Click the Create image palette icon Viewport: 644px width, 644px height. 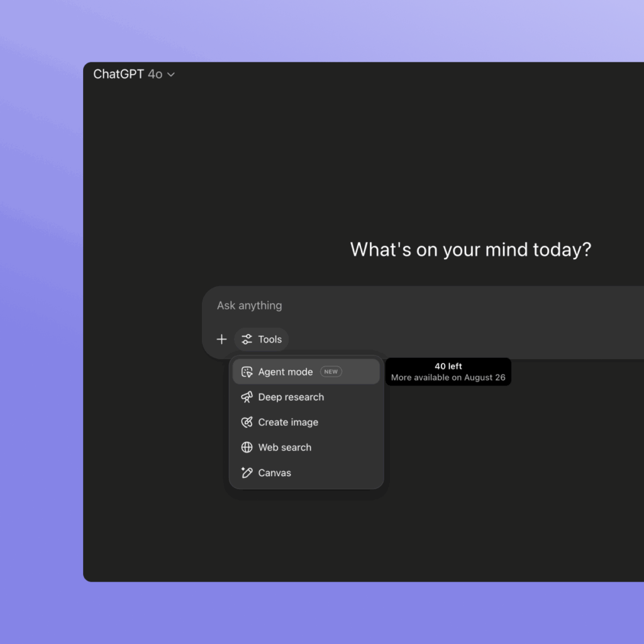coord(247,422)
